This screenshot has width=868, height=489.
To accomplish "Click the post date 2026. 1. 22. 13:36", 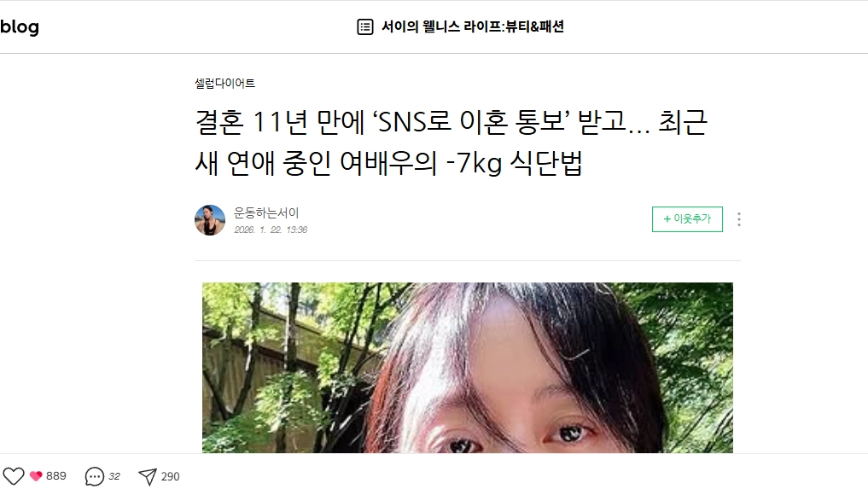I will click(x=271, y=230).
